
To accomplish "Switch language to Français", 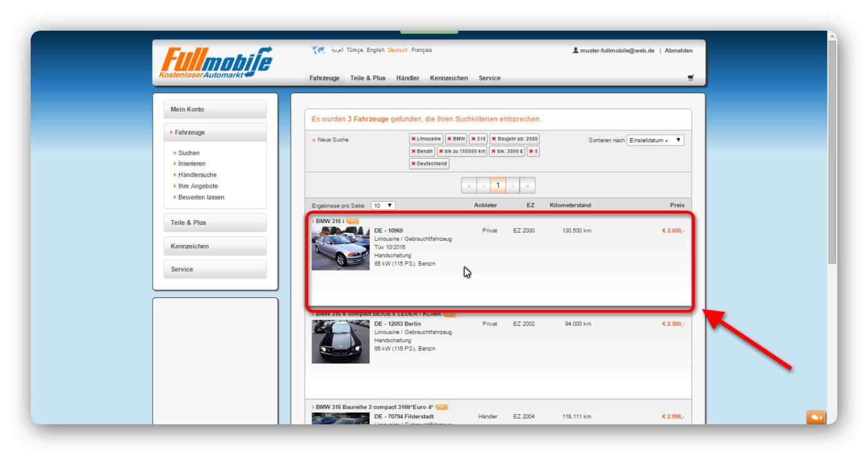I will [x=421, y=50].
